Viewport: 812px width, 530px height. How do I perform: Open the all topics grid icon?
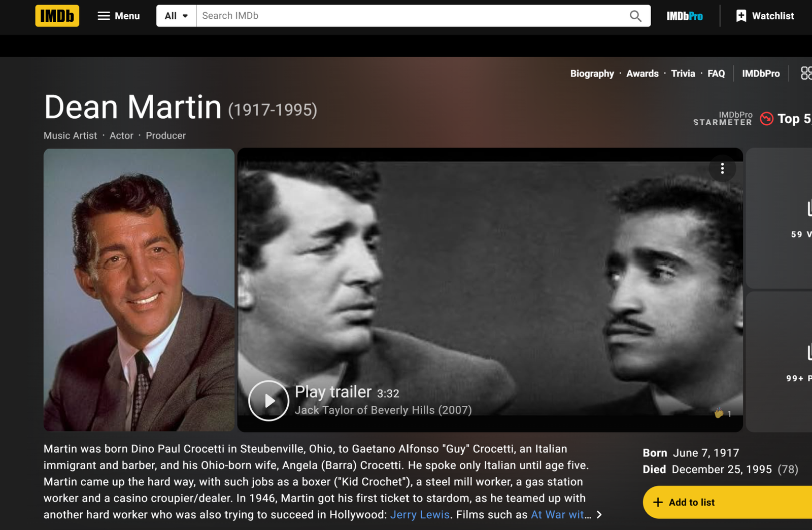(805, 74)
